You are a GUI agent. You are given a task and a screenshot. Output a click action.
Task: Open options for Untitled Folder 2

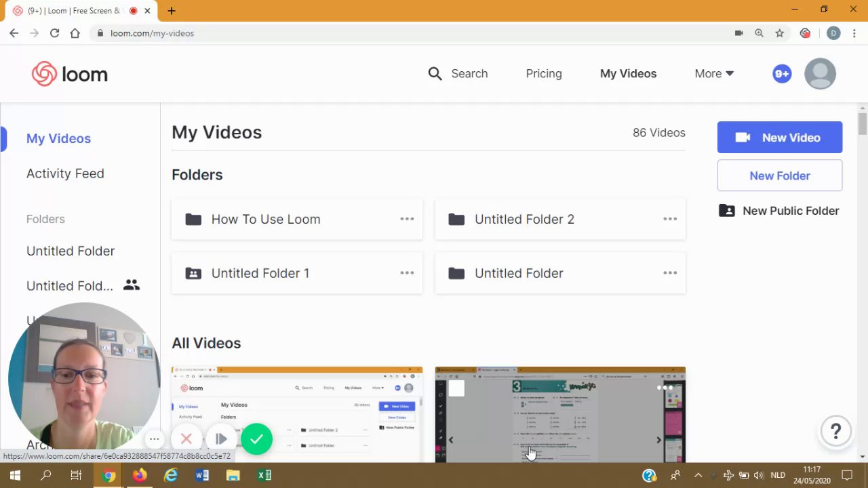pyautogui.click(x=670, y=219)
